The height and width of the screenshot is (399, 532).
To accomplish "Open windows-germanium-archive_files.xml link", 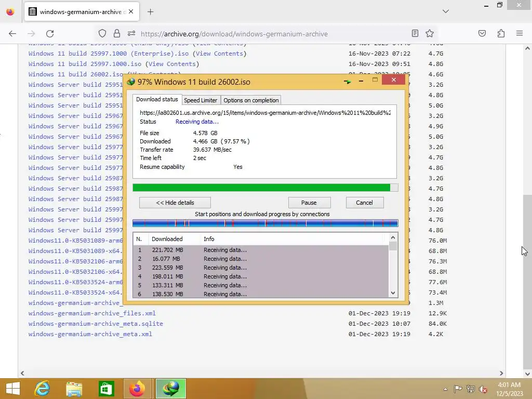I will click(92, 313).
